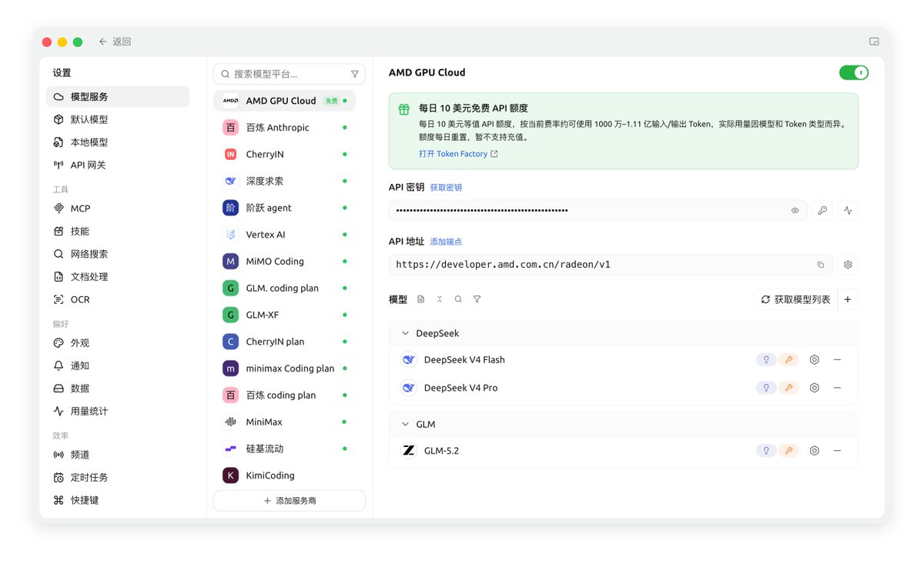The width and height of the screenshot is (924, 564).
Task: Select the 百炼 Anthropic provider
Action: 285,128
